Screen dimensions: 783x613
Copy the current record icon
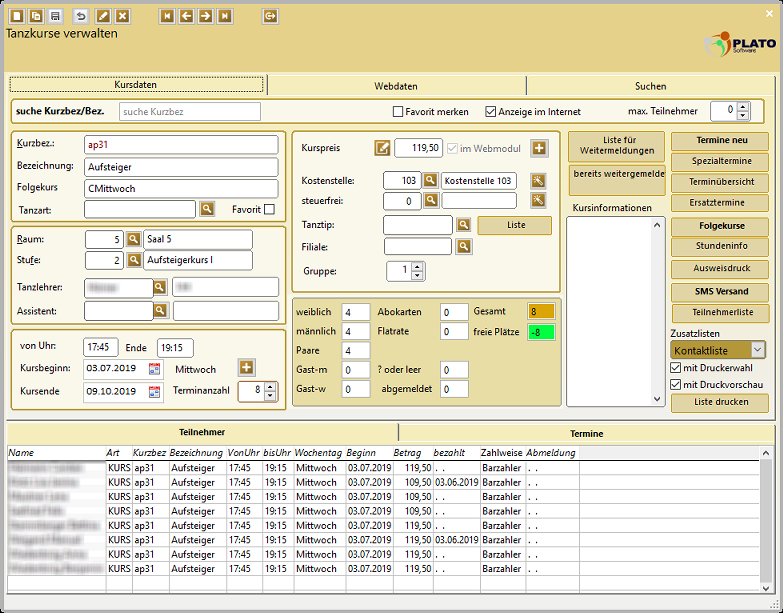[x=36, y=16]
